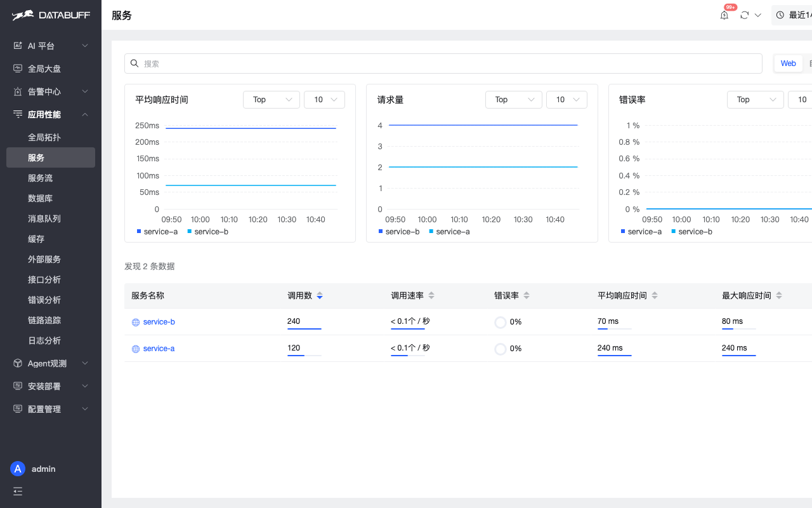Select the Web tab
The height and width of the screenshot is (508, 812).
click(x=789, y=63)
